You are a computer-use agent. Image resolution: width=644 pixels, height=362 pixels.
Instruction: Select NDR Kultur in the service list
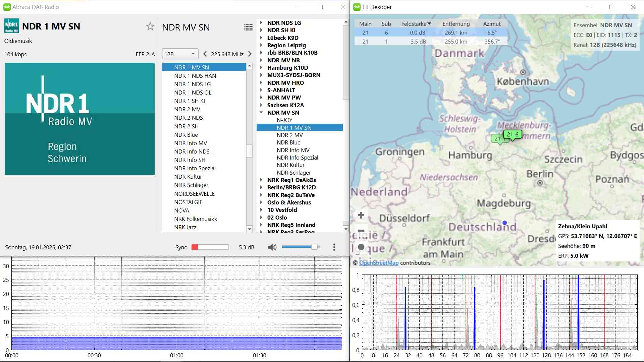[188, 177]
